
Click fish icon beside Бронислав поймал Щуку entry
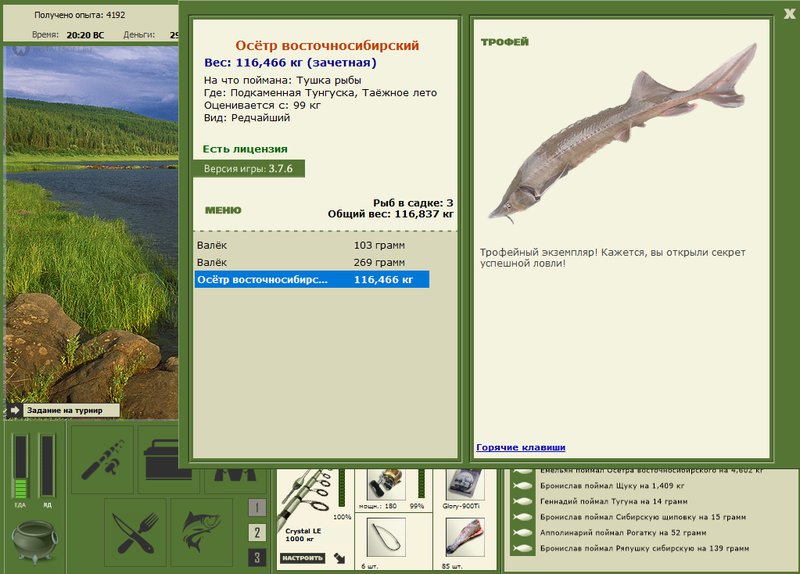pyautogui.click(x=522, y=486)
